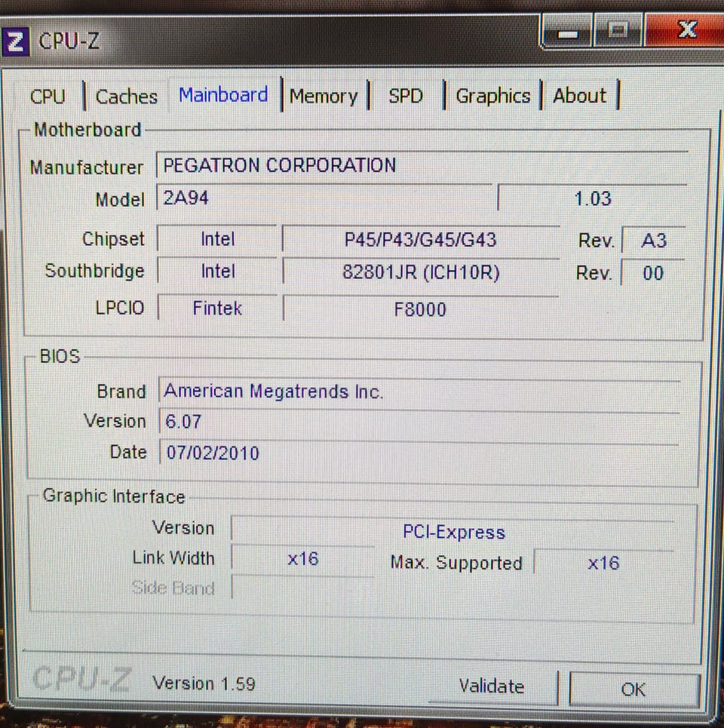Select the Mainboard tab
Screen dimensions: 724x728
[224, 95]
